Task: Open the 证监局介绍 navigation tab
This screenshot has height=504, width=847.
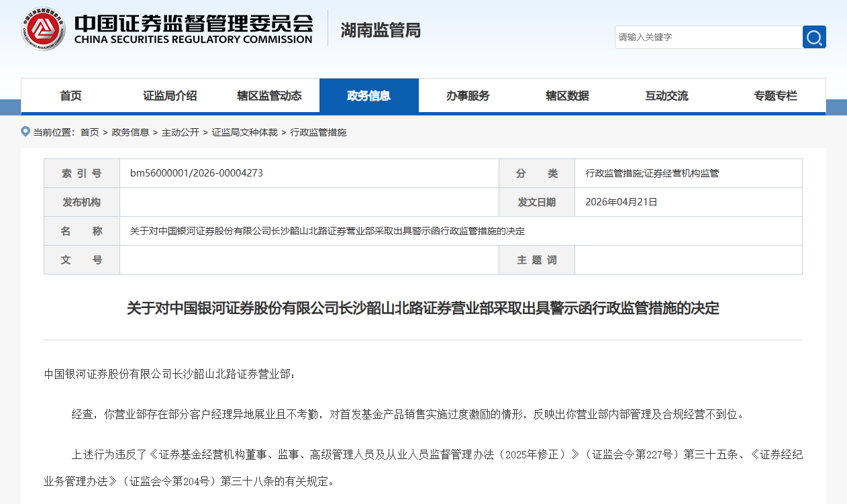Action: coord(170,96)
